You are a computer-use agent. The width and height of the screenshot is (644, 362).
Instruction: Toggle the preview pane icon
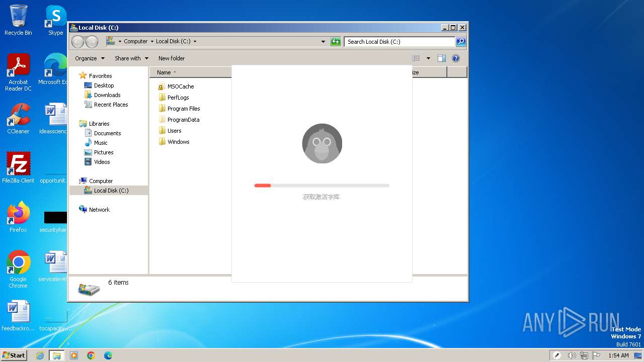pos(441,58)
